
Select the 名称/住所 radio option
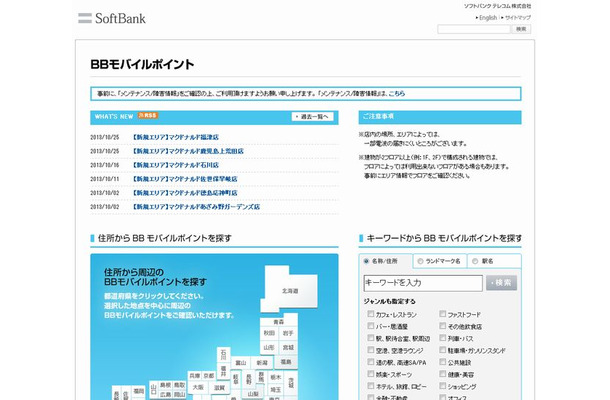(366, 261)
